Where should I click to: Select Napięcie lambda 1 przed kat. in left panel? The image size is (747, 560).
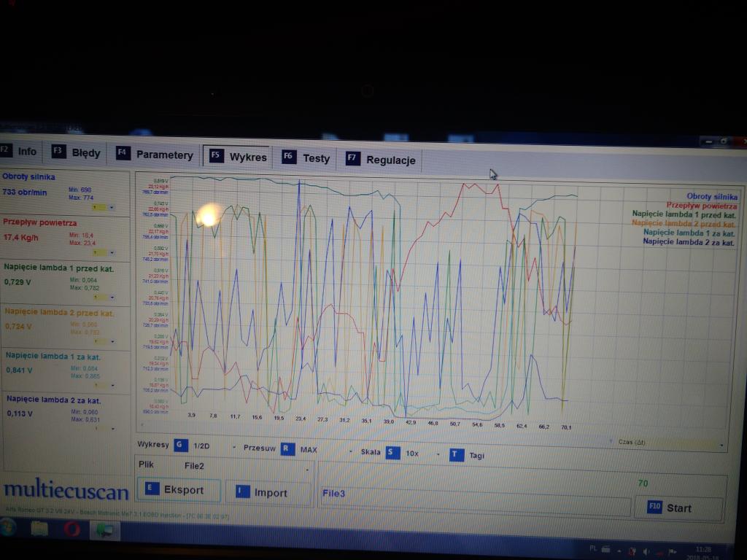tap(58, 268)
